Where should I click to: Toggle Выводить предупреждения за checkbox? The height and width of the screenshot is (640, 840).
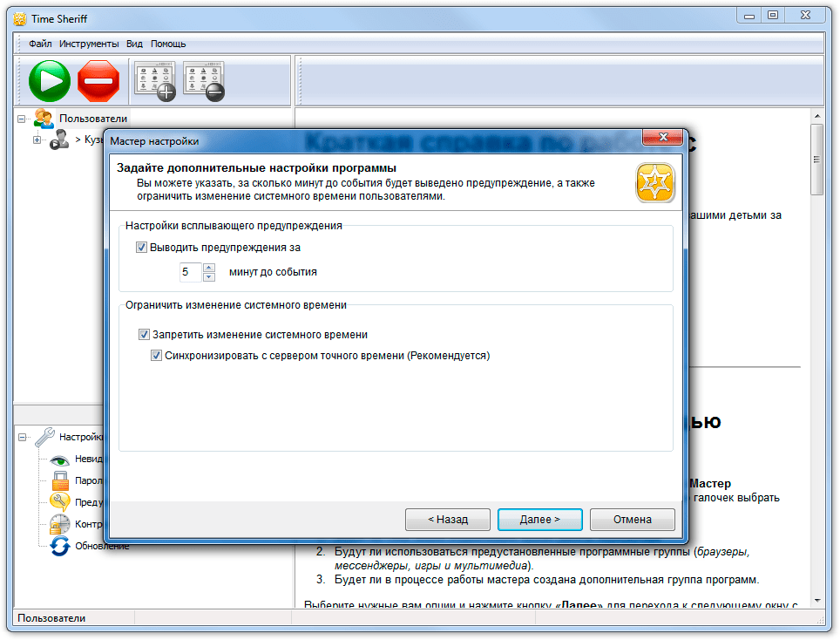coord(141,248)
